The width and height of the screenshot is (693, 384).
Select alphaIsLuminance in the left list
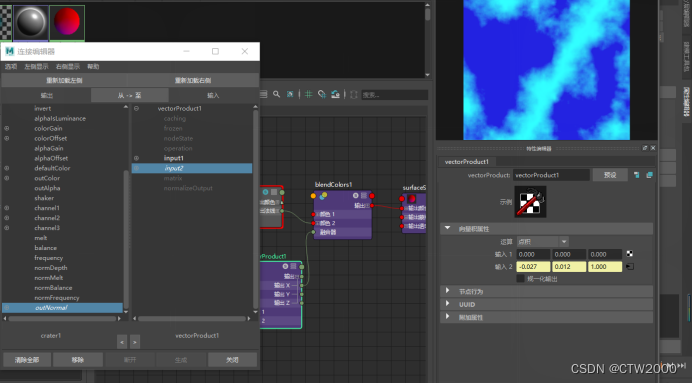tap(60, 118)
